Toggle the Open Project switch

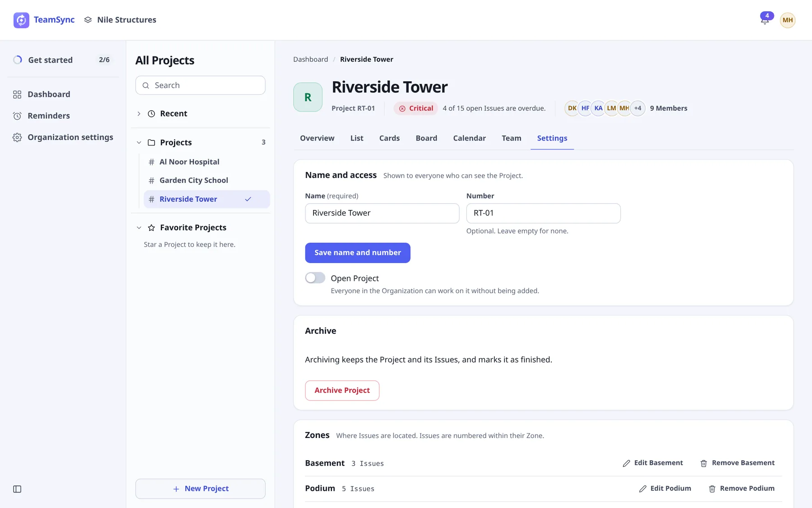(x=315, y=278)
